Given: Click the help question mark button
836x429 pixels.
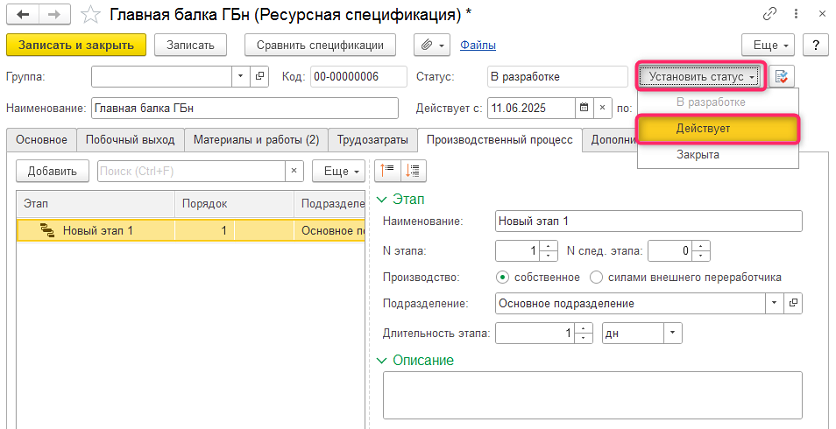Looking at the screenshot, I should [815, 45].
